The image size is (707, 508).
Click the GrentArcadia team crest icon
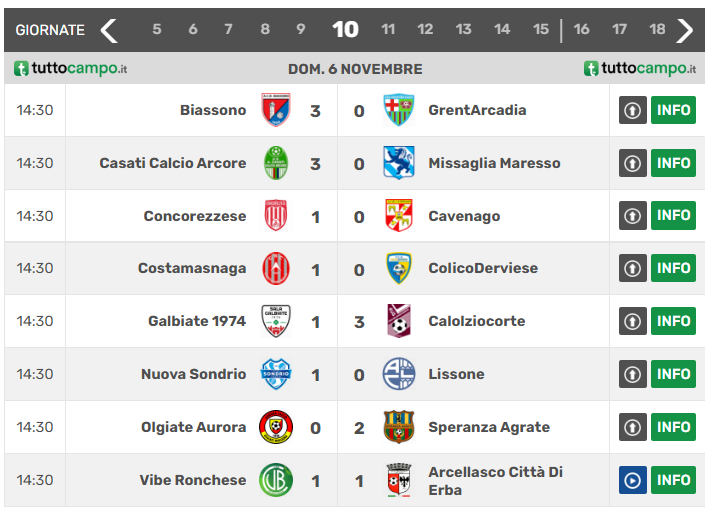coord(399,110)
